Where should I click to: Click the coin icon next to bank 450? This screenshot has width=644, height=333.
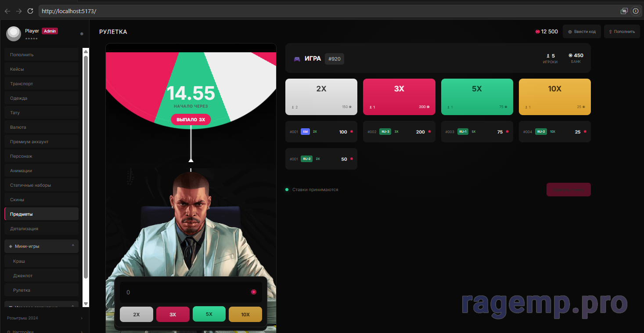click(x=571, y=55)
